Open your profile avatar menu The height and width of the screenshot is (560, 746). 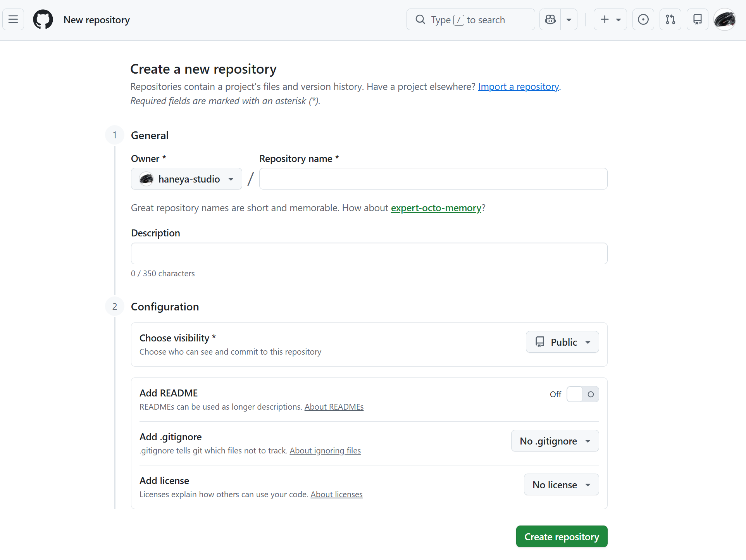(725, 19)
